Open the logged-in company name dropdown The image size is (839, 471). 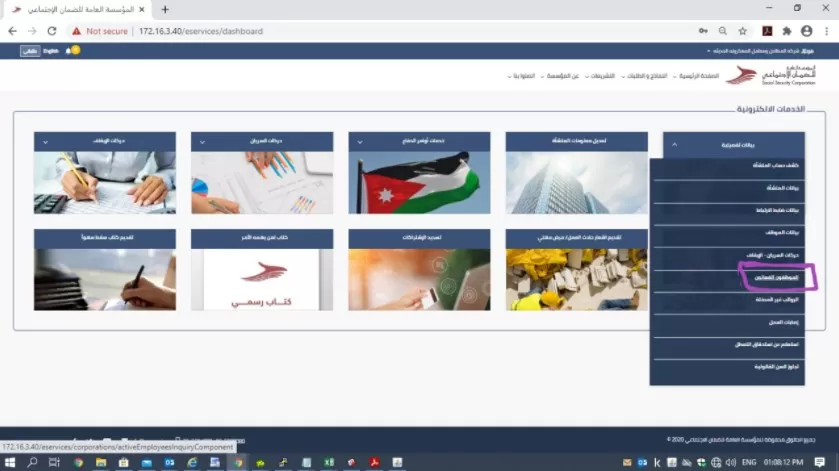pyautogui.click(x=761, y=51)
